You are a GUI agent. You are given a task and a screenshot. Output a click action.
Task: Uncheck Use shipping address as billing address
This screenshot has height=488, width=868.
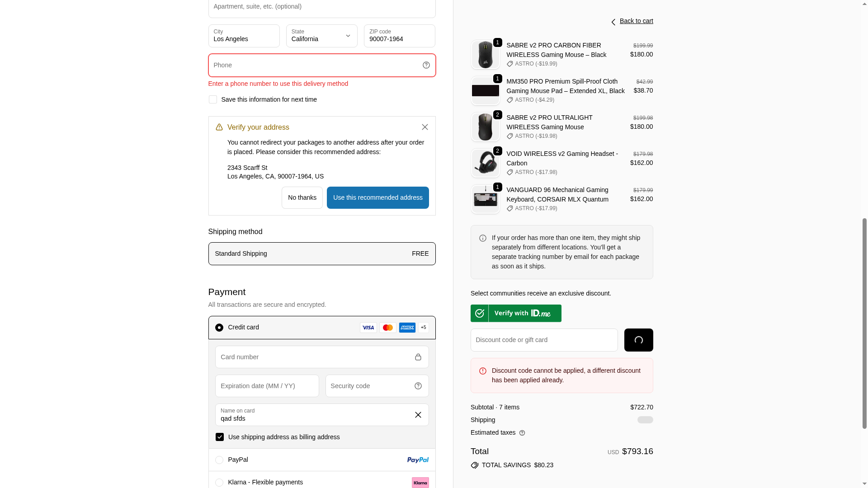point(220,437)
